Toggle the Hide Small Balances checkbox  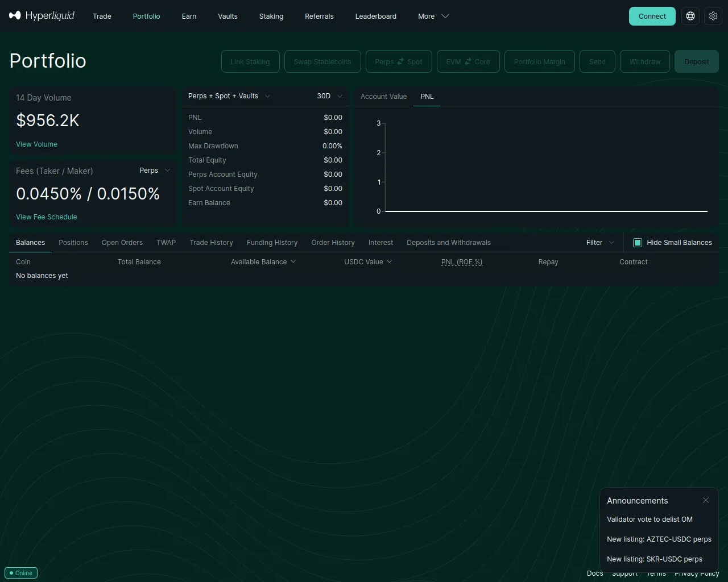pos(638,243)
